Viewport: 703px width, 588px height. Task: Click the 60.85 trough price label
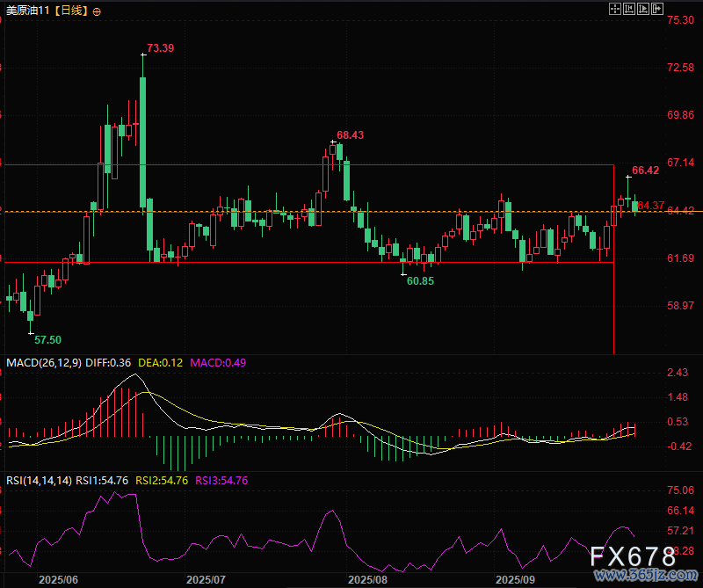tap(419, 280)
